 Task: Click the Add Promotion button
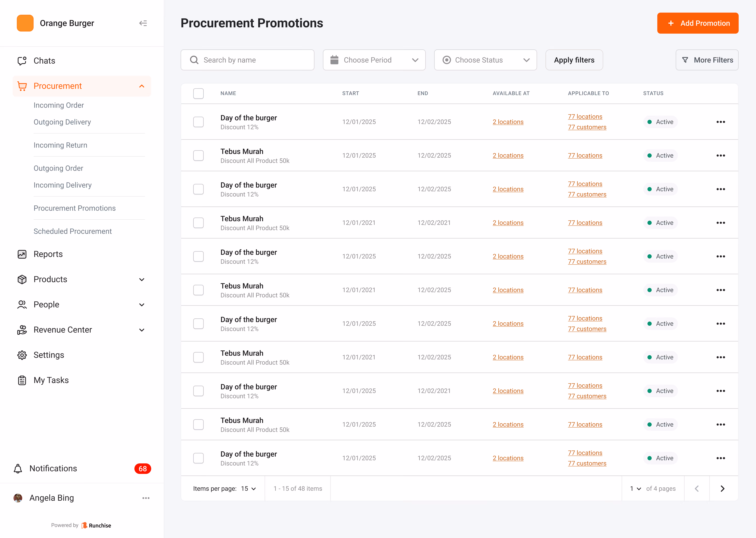(698, 23)
